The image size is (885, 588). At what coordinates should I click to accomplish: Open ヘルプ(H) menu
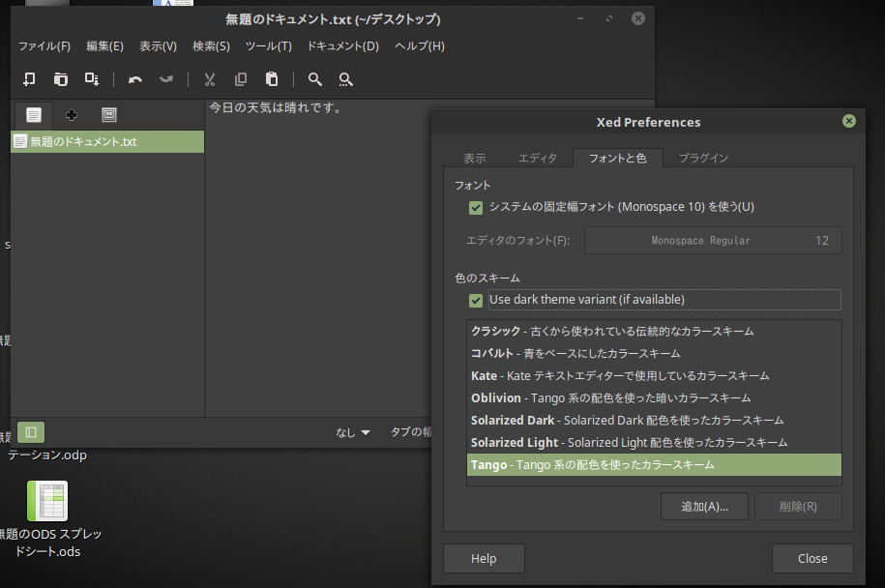pos(420,46)
